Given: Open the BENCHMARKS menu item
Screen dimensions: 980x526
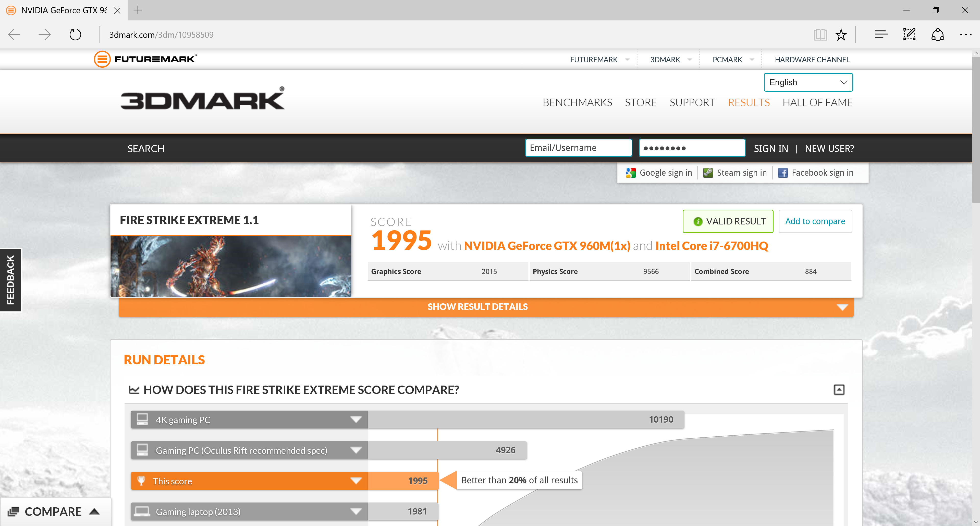Looking at the screenshot, I should pyautogui.click(x=577, y=102).
